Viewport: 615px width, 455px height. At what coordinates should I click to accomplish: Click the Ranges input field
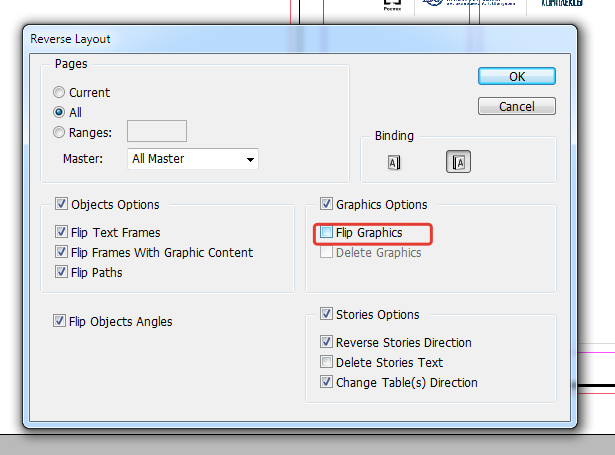pyautogui.click(x=156, y=131)
